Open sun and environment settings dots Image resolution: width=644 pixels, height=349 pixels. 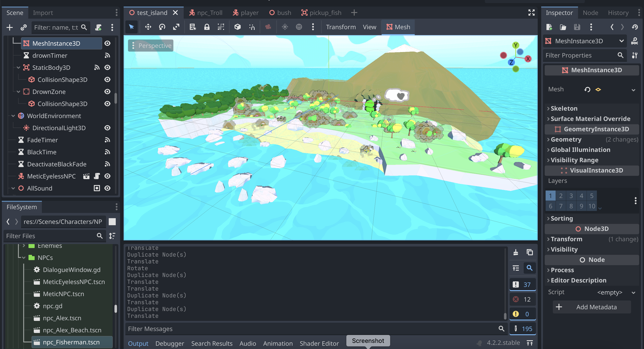[313, 27]
